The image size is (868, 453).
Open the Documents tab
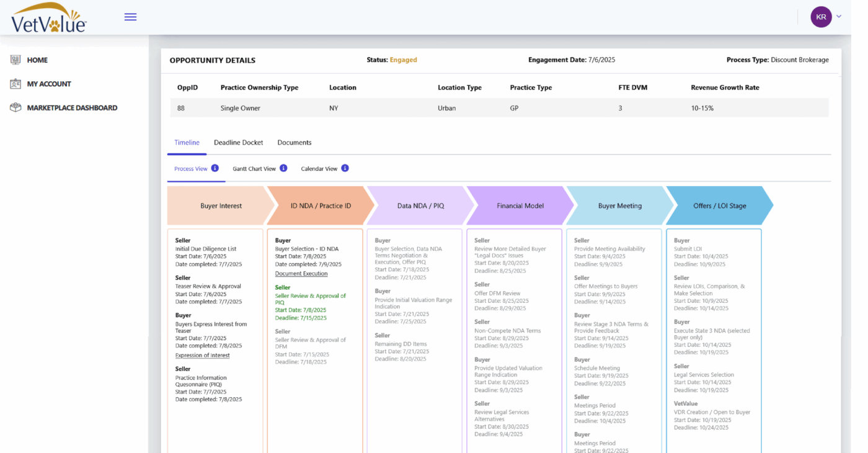tap(294, 143)
